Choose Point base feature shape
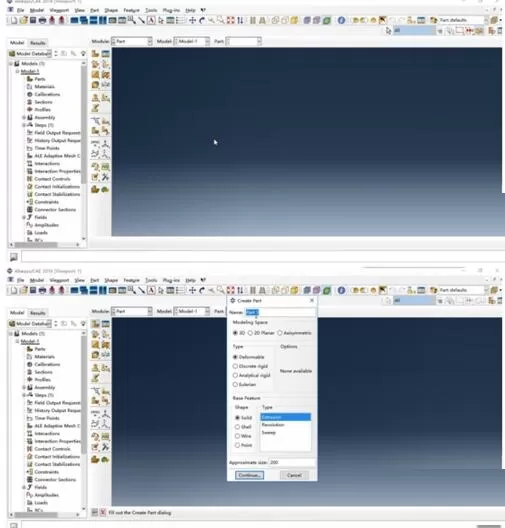 click(237, 445)
